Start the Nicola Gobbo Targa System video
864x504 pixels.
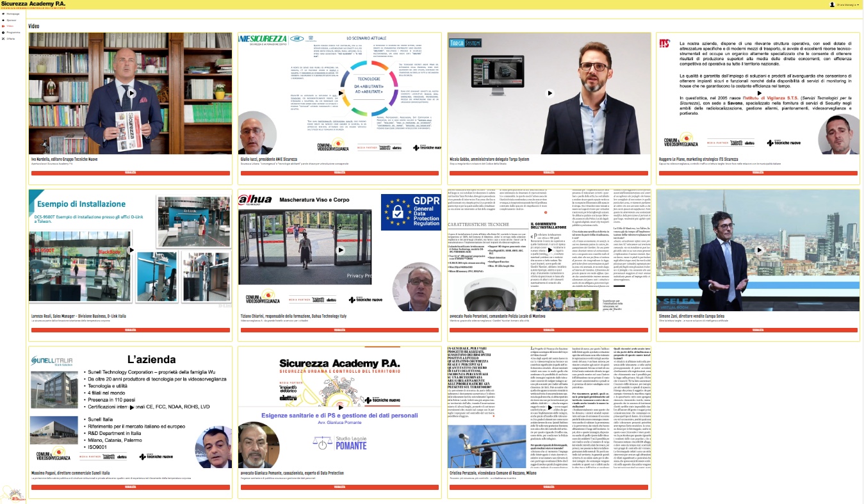coord(549,93)
